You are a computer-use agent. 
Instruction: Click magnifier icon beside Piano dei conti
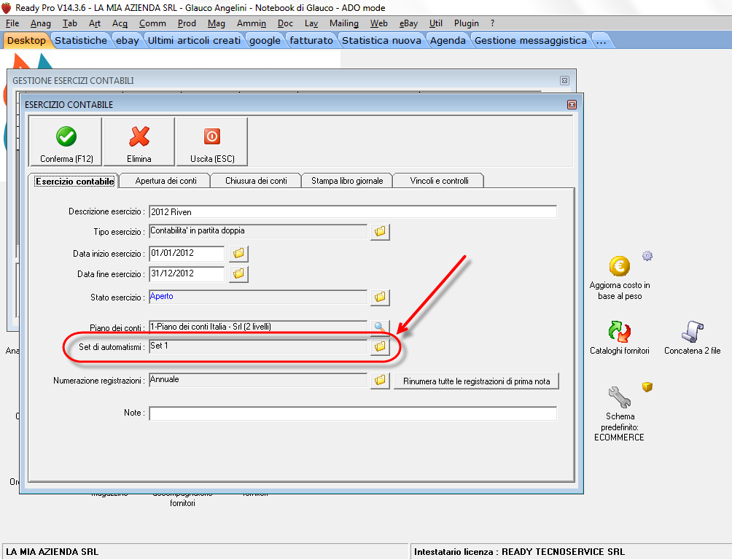click(x=380, y=327)
